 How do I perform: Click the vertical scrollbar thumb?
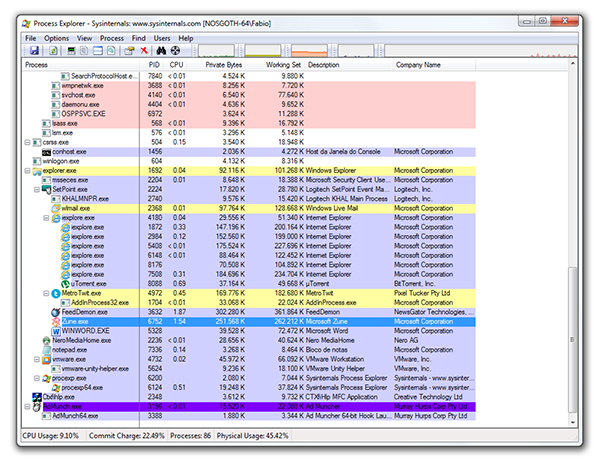[x=572, y=340]
